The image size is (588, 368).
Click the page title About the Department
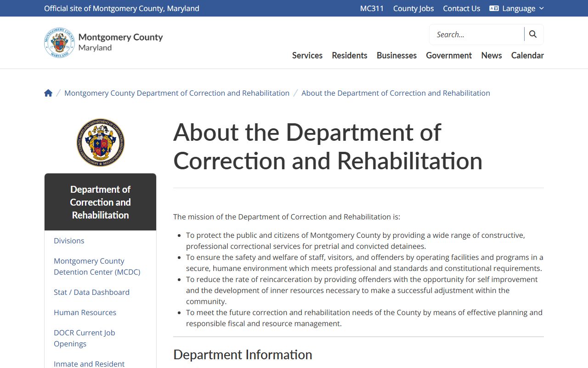click(x=328, y=146)
